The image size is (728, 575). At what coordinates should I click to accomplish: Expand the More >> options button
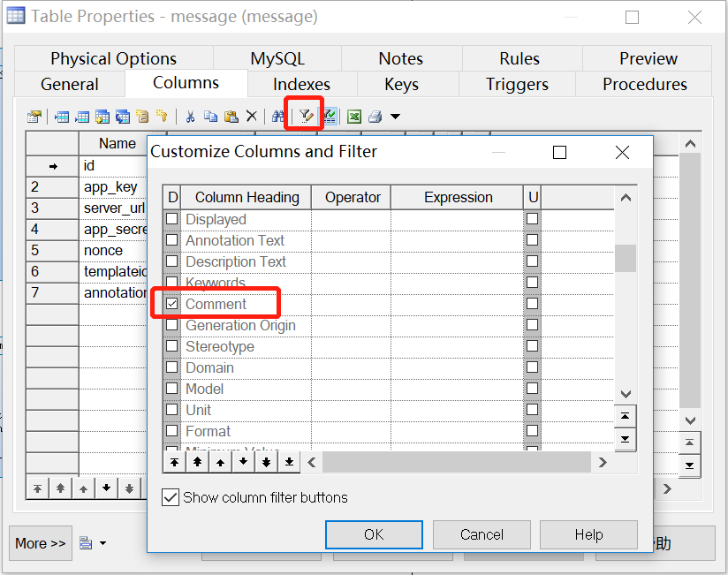pos(40,543)
